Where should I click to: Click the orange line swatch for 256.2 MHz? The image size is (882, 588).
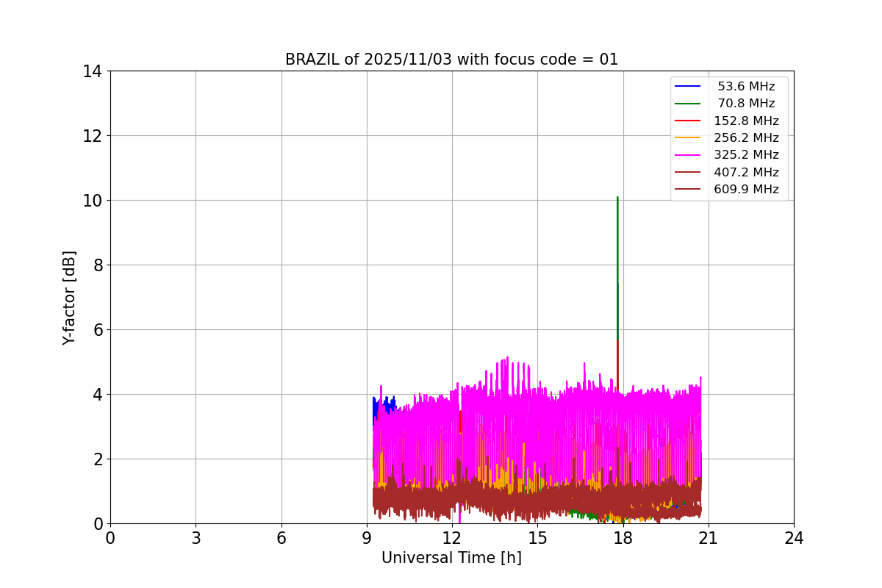point(688,138)
